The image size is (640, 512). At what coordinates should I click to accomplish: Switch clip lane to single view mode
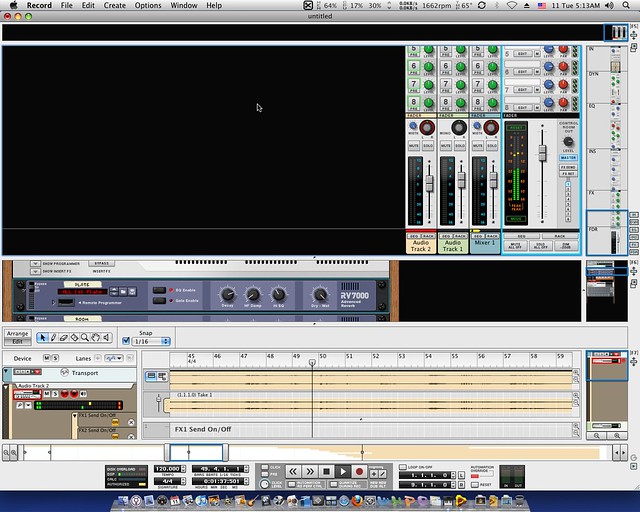coord(151,376)
